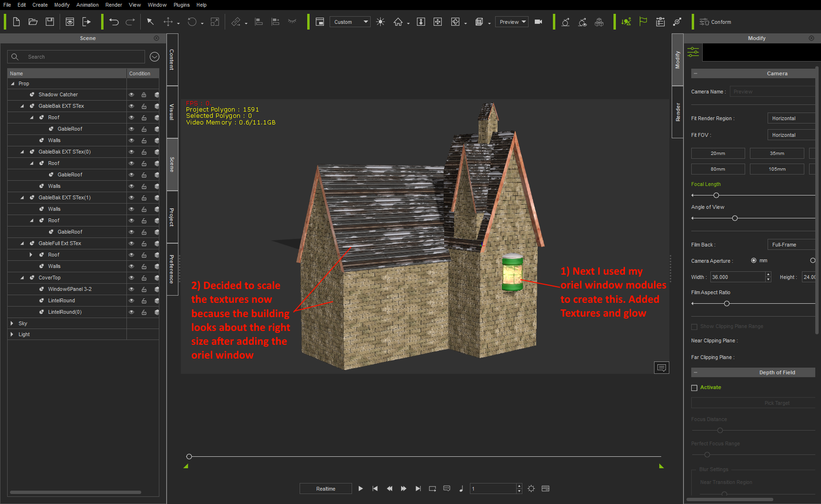The height and width of the screenshot is (504, 821).
Task: Collapse the CoverTop node
Action: (x=22, y=278)
